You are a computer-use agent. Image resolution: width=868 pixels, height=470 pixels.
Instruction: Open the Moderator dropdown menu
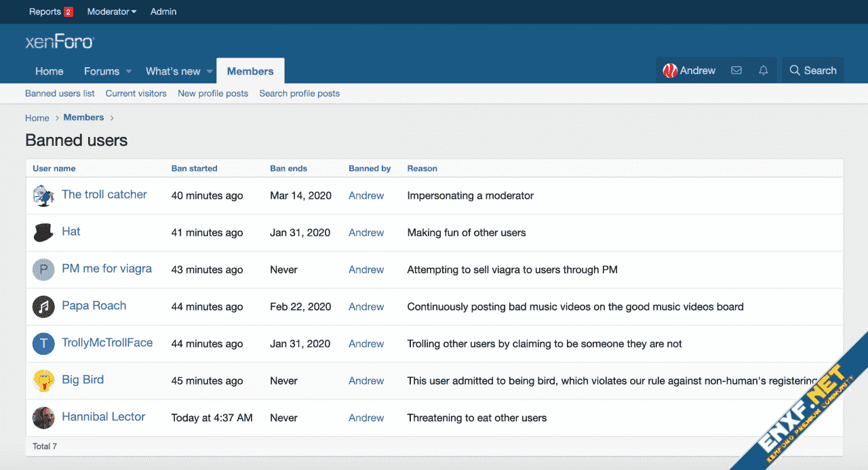pos(112,12)
